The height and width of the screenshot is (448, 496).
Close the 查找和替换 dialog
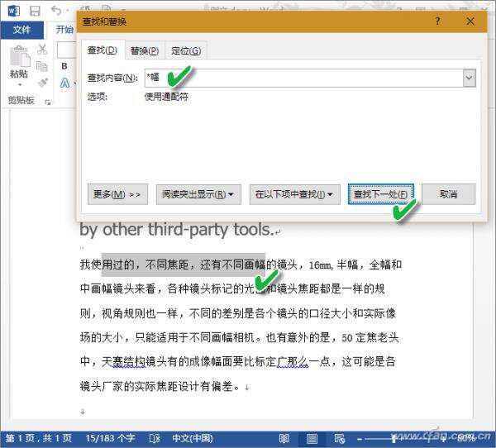(x=470, y=21)
